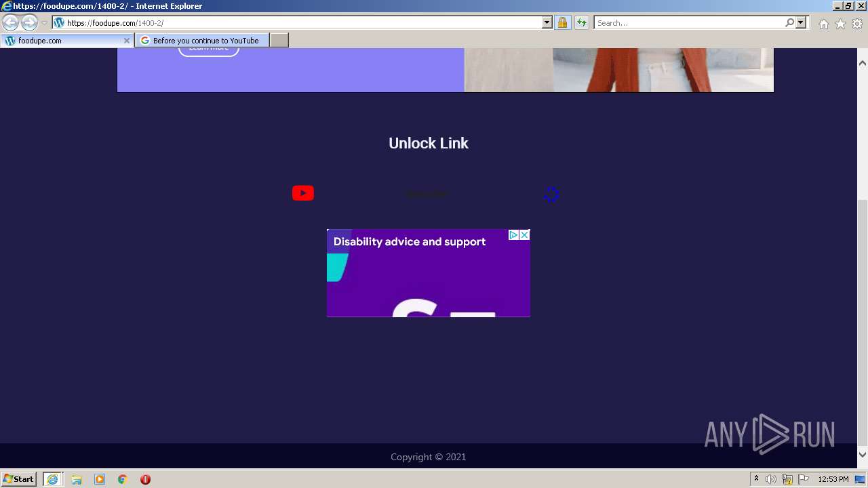
Task: Click the security lock icon
Action: click(x=562, y=23)
